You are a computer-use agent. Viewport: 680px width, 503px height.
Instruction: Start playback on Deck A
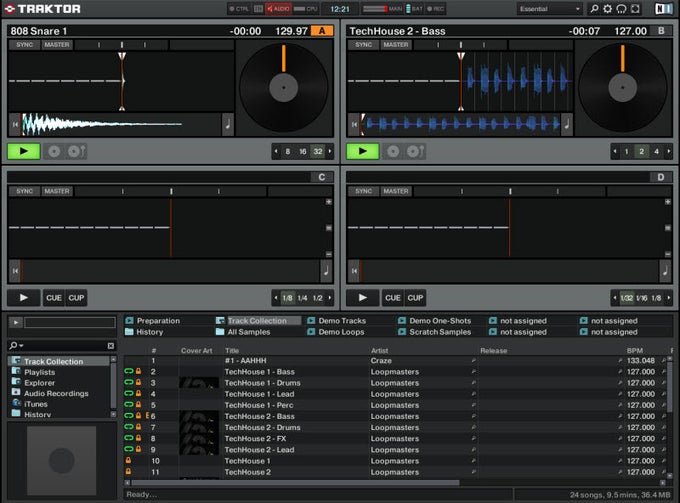(24, 151)
